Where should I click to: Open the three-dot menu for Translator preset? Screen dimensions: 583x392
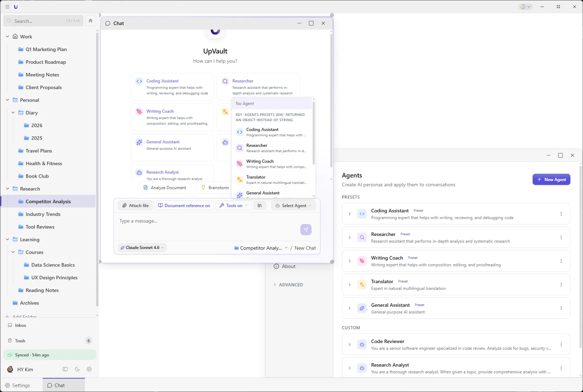(x=561, y=285)
